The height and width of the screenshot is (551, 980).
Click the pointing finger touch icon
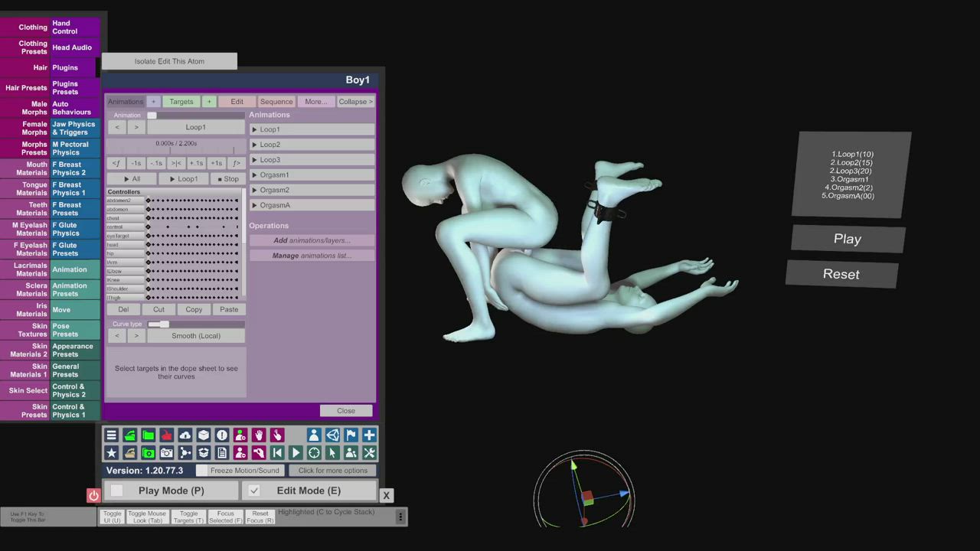[x=276, y=435]
